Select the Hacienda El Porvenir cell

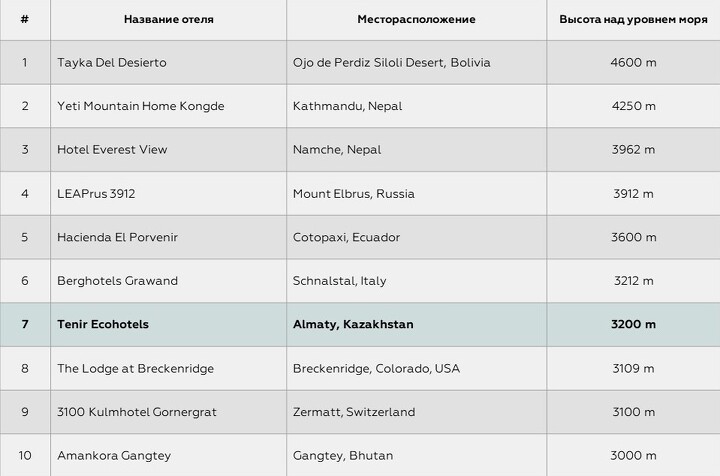[x=118, y=237]
